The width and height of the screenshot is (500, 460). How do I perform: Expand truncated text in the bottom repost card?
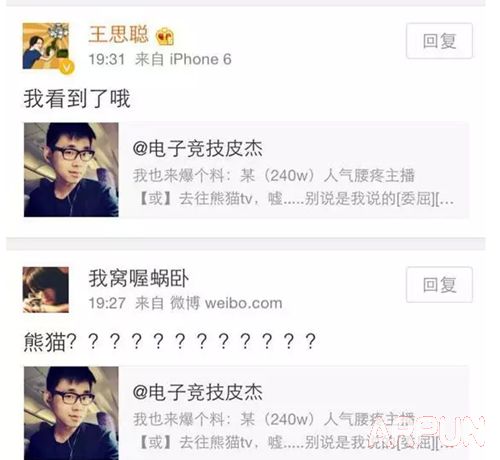(444, 443)
